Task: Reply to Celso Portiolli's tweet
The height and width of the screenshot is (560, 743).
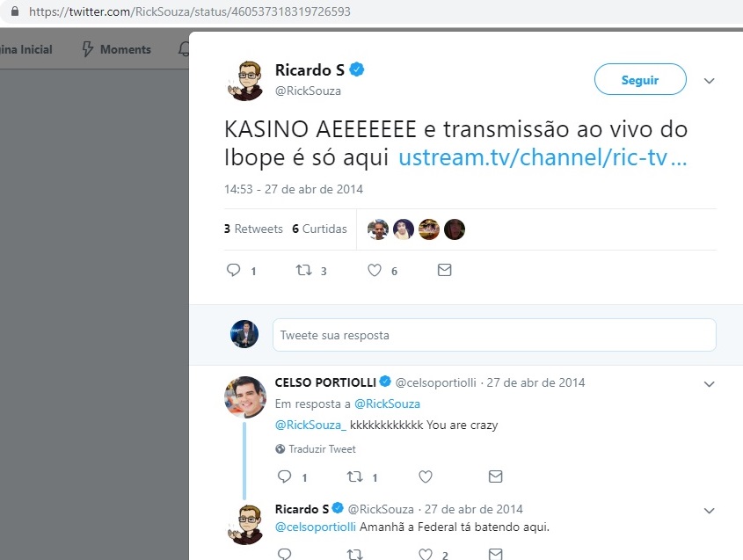Action: pos(284,476)
